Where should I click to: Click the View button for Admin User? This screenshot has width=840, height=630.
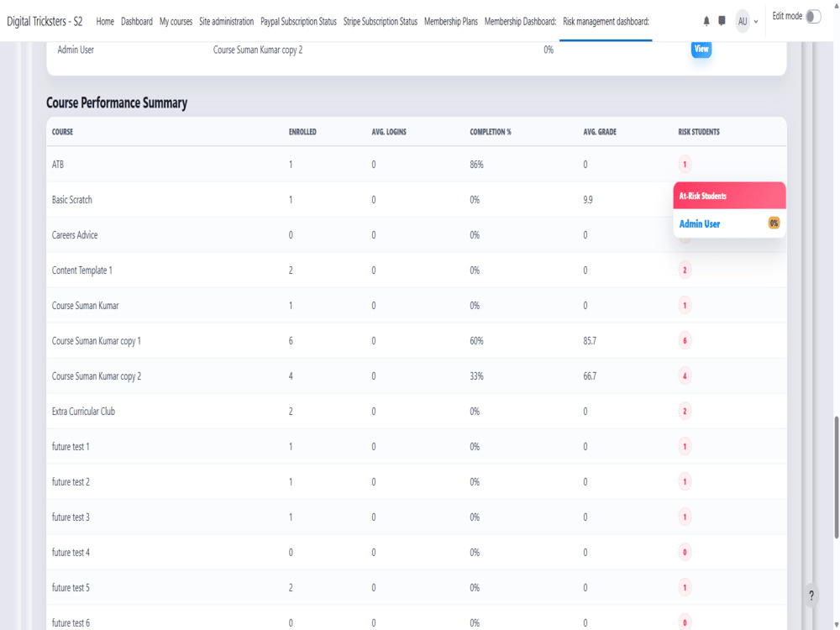[701, 49]
